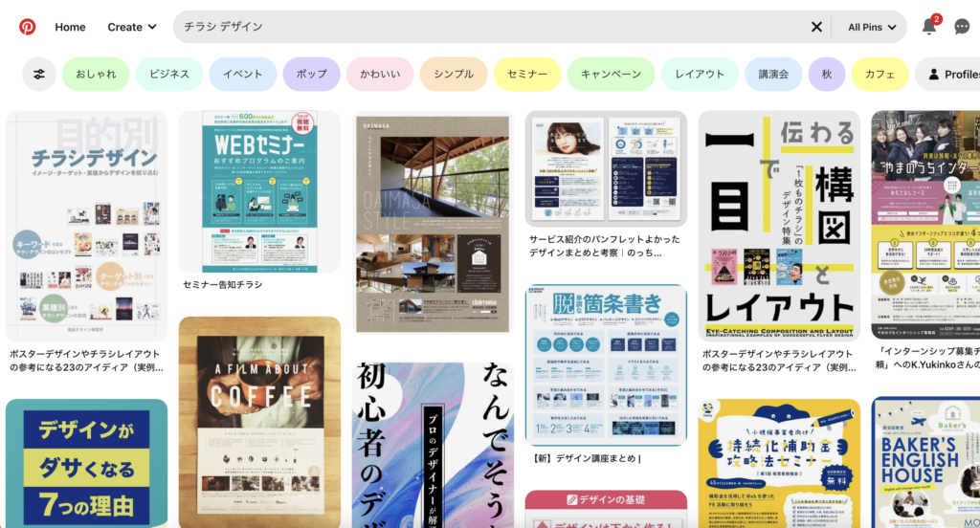
Task: Click the インターンシップ募集 caption
Action: (x=927, y=358)
